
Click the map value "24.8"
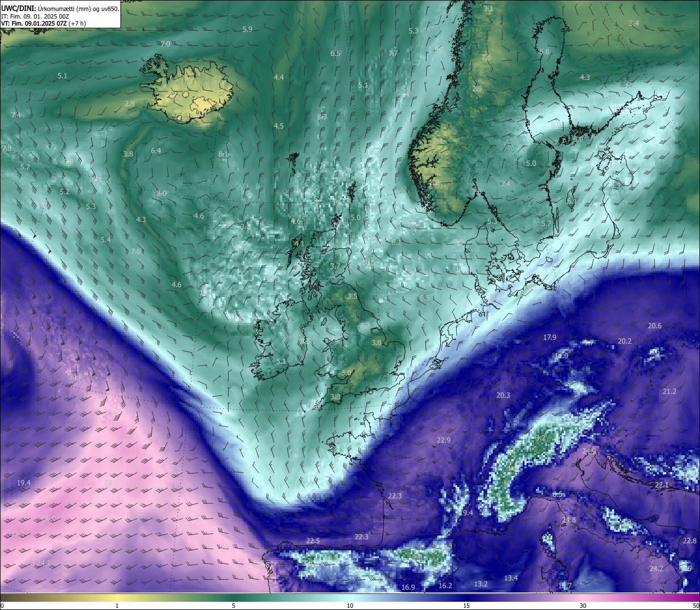(x=569, y=520)
